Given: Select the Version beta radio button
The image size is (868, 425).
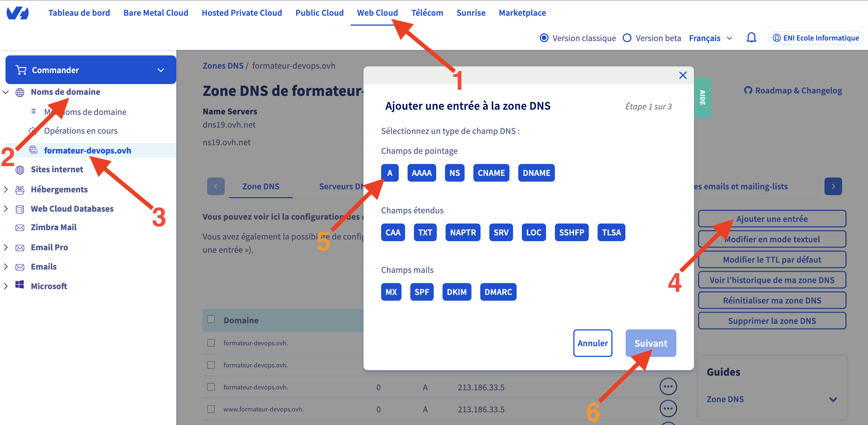Looking at the screenshot, I should pyautogui.click(x=627, y=38).
